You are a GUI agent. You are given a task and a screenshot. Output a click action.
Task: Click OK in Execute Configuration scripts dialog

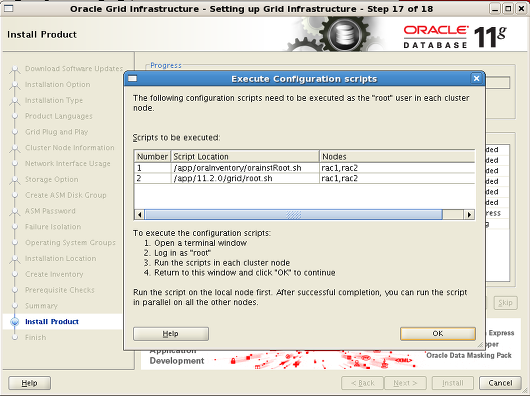[x=438, y=333]
